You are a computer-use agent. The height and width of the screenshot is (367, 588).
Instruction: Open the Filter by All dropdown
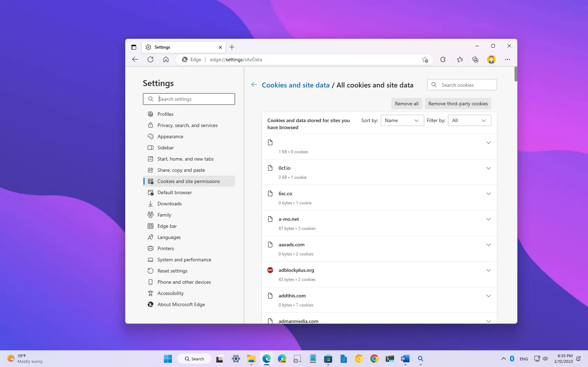469,120
